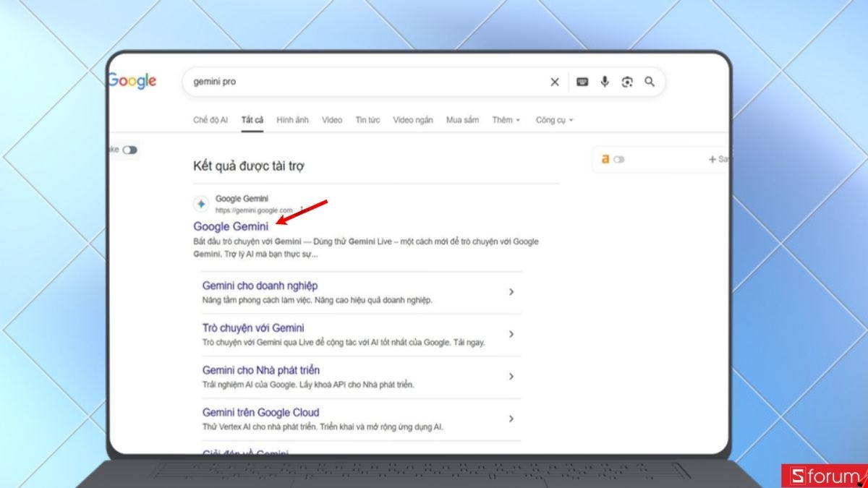Open the Gemini trên Google Cloud sitelink
868x488 pixels.
[x=260, y=412]
